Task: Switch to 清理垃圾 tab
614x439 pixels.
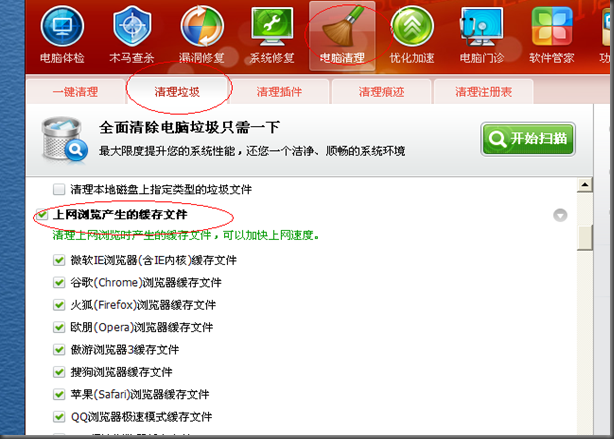Action: (x=177, y=92)
